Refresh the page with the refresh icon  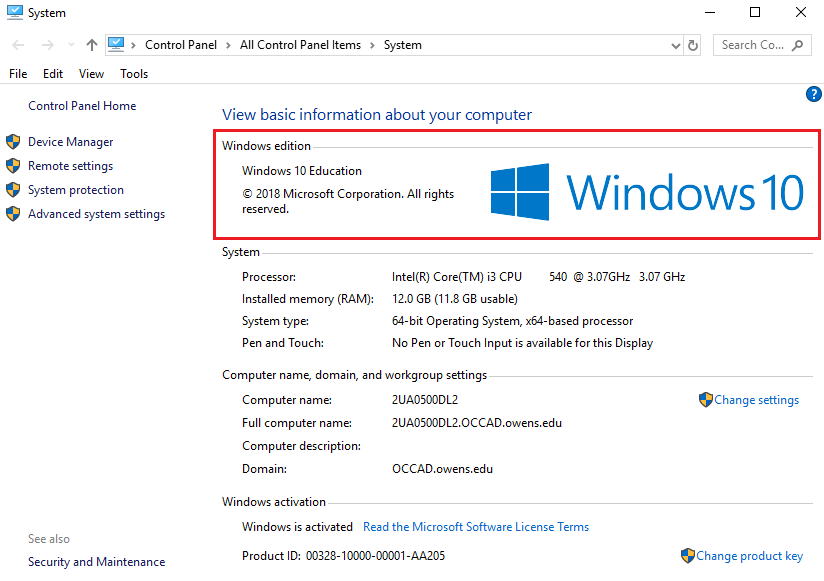pos(692,44)
